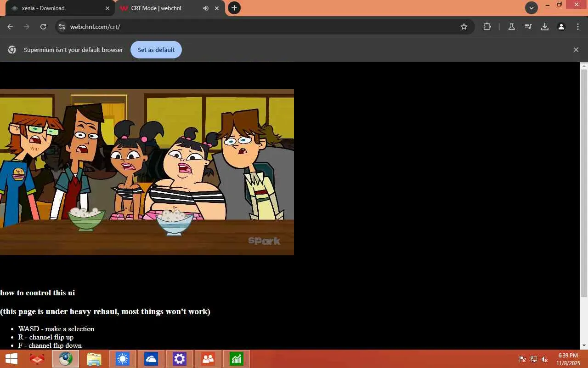Click the scrollbar down arrow

[584, 345]
